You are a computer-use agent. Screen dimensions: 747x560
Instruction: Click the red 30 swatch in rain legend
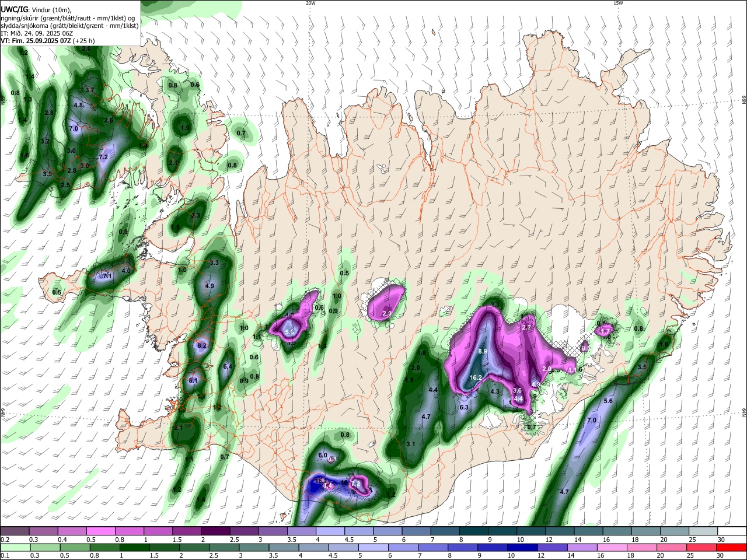[732, 547]
